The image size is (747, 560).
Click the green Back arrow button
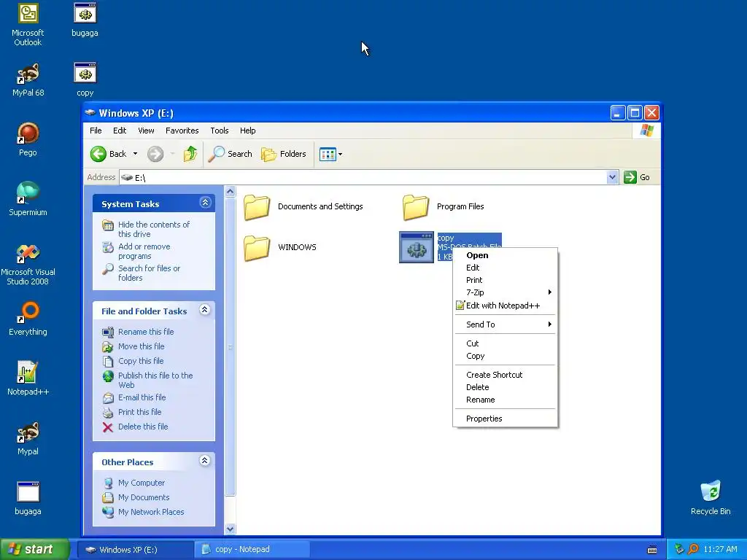(98, 154)
